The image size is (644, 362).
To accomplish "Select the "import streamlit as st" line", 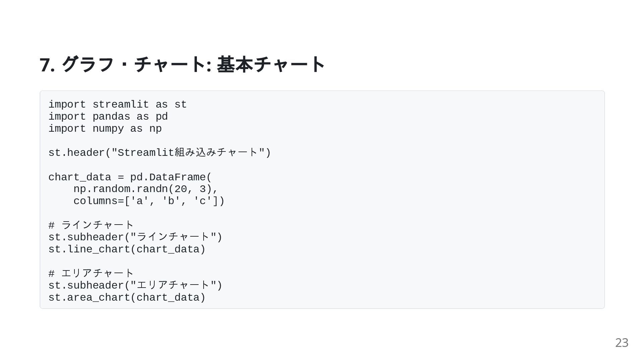I will pos(117,105).
